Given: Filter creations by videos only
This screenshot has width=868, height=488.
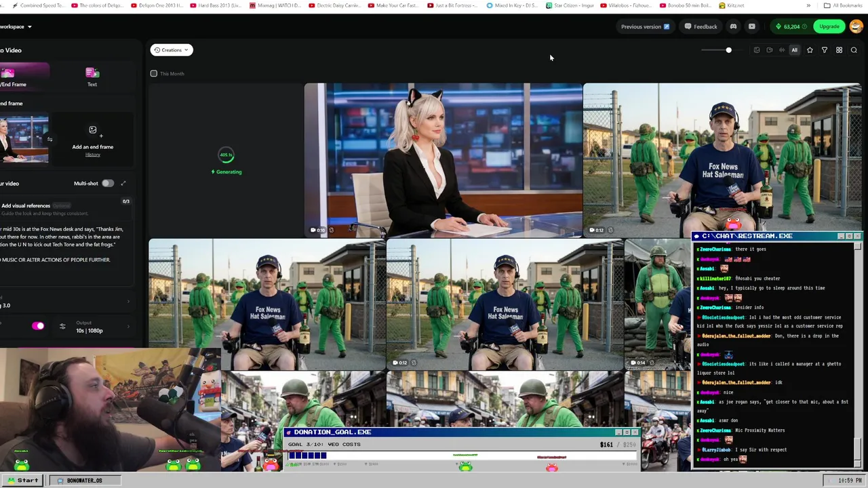Looking at the screenshot, I should point(769,50).
